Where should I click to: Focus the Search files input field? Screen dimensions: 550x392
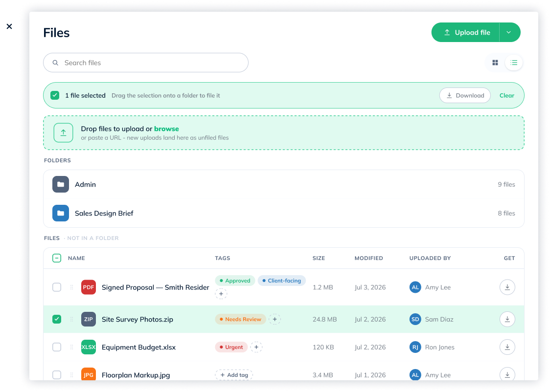click(145, 63)
